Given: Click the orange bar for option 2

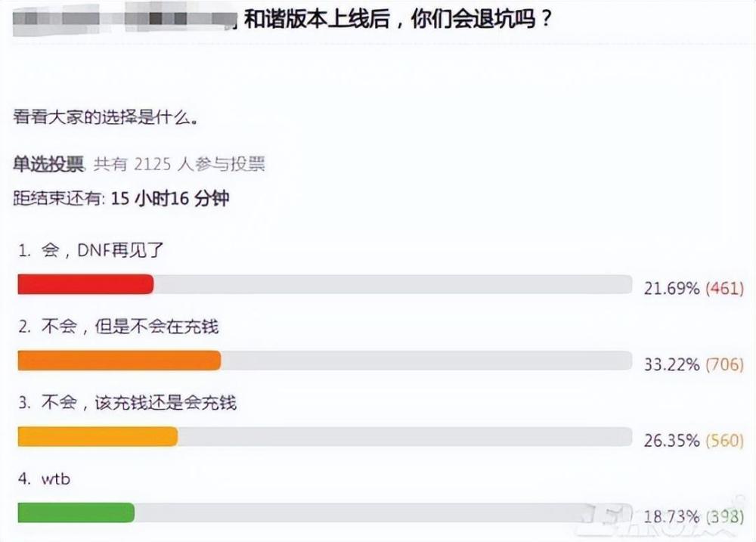Looking at the screenshot, I should (119, 361).
